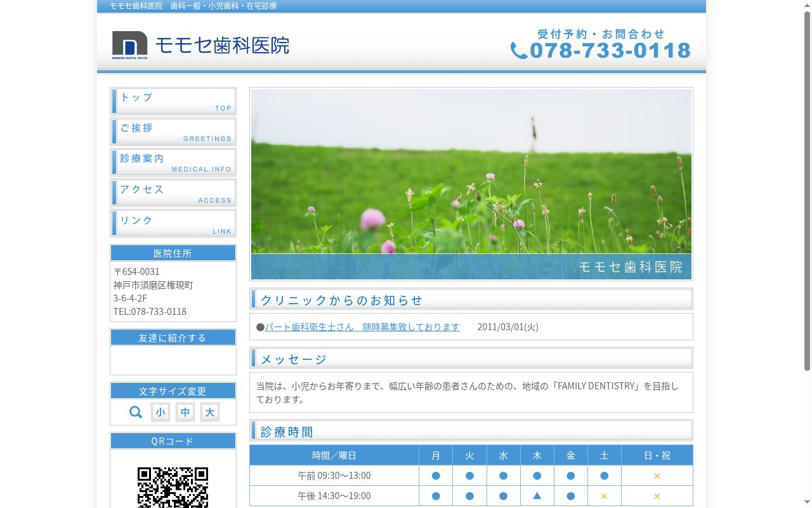Click the モモセ歯科医院 caption on hero image
This screenshot has height=508, width=812.
click(x=631, y=267)
